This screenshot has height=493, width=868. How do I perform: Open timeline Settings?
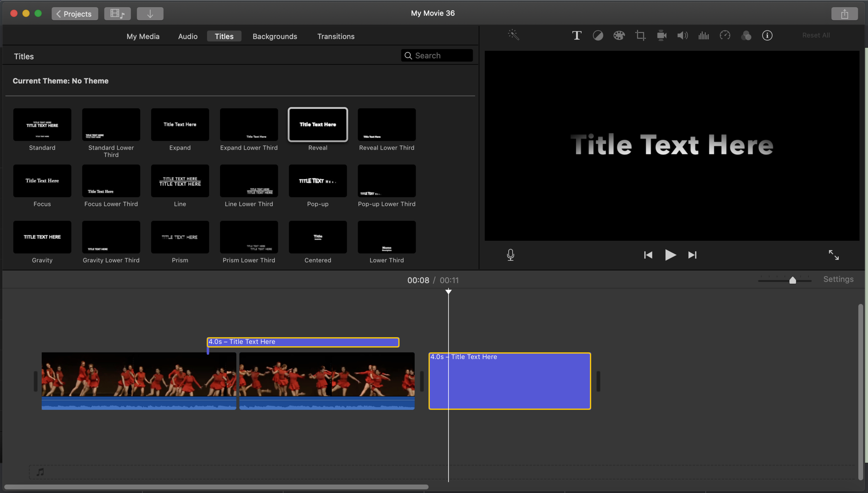pyautogui.click(x=838, y=279)
